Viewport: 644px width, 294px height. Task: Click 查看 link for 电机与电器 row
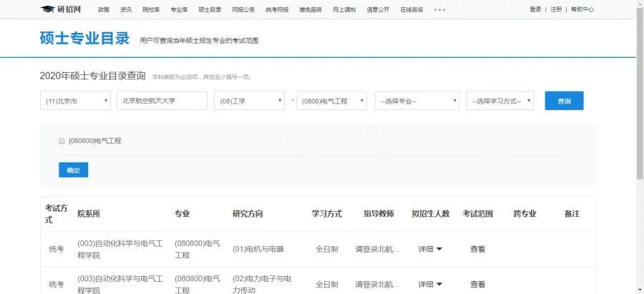pyautogui.click(x=477, y=250)
